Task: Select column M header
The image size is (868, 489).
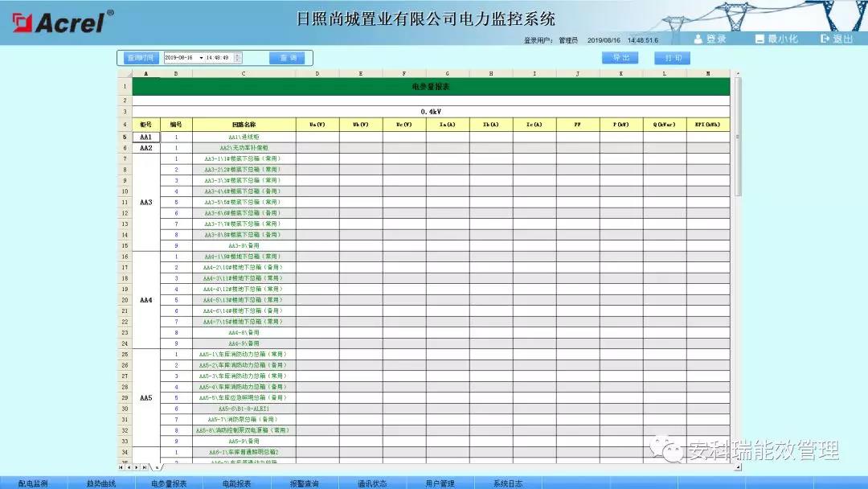Action: point(708,74)
